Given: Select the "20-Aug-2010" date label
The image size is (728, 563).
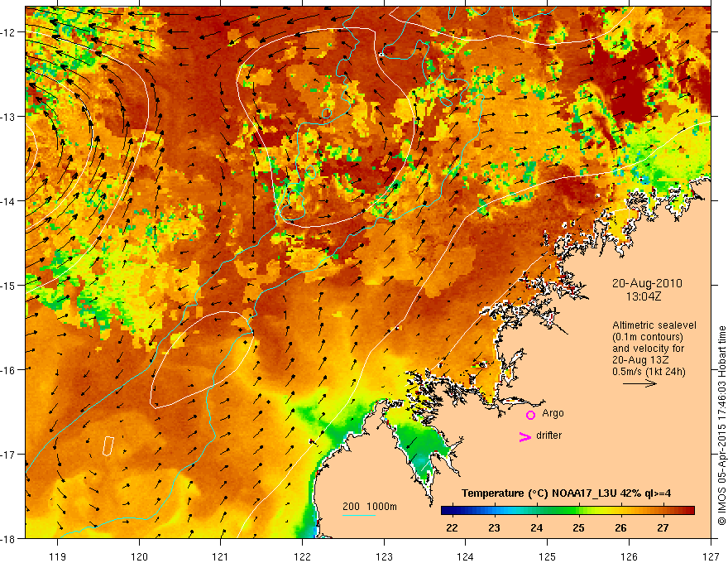Looking at the screenshot, I should [647, 283].
